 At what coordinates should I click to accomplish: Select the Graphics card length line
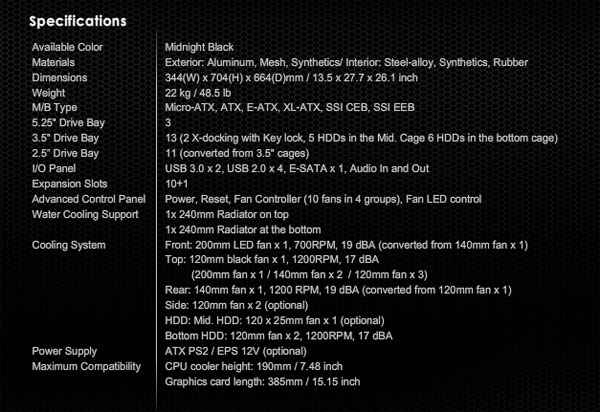(262, 382)
